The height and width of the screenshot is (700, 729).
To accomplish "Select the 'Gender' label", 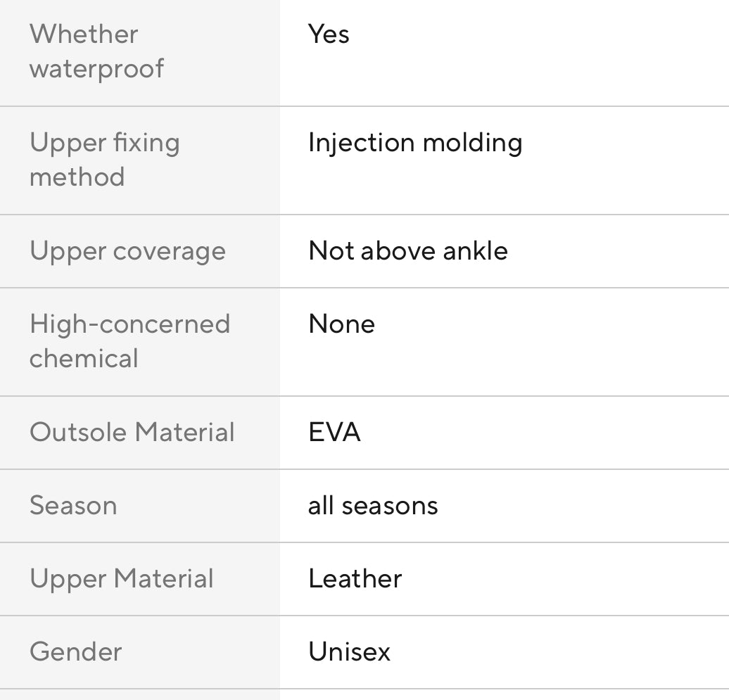I will click(76, 651).
